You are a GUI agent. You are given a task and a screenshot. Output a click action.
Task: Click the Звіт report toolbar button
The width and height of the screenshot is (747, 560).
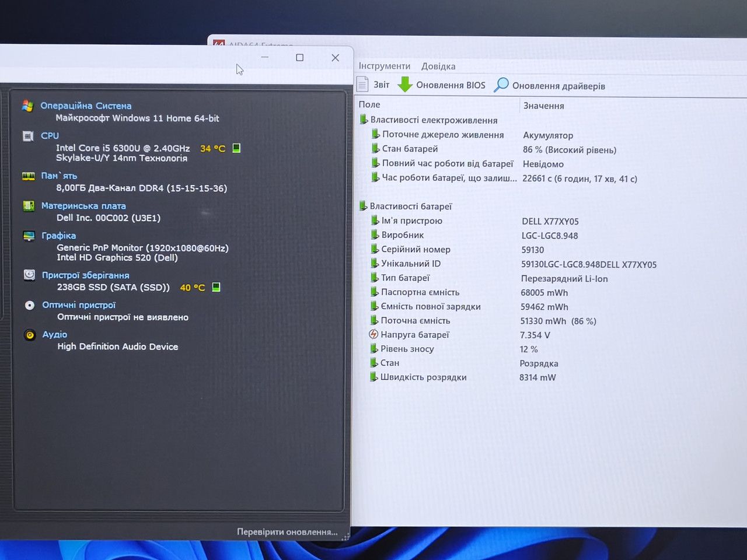coord(373,85)
